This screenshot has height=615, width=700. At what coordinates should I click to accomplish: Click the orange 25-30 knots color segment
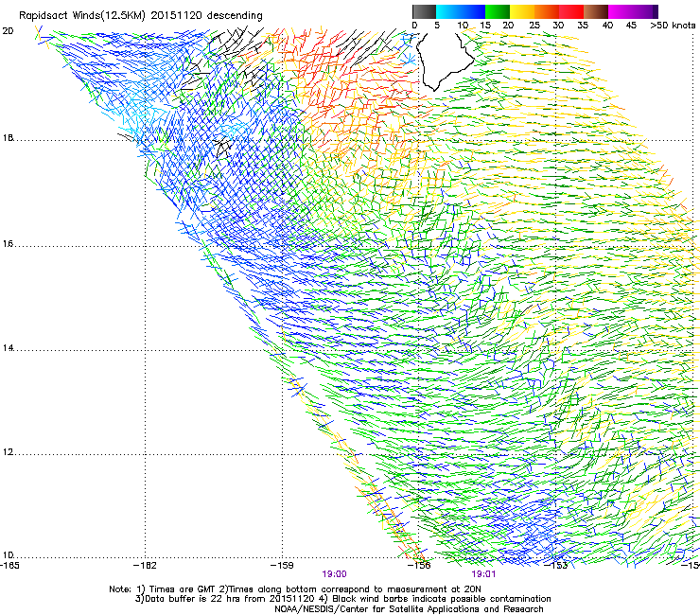click(547, 11)
